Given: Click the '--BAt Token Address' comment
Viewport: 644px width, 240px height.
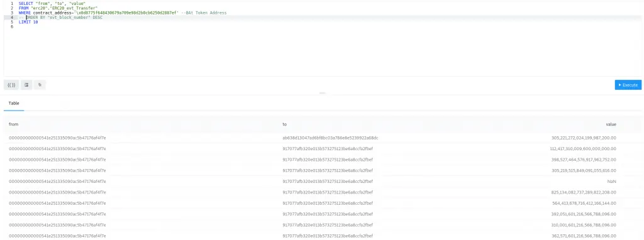Looking at the screenshot, I should click(x=204, y=13).
